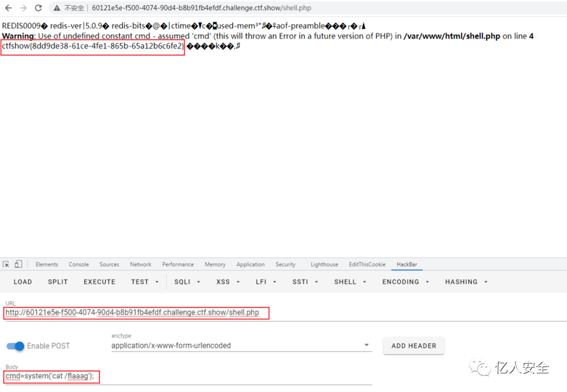Viewport: 567px width, 392px height.
Task: Click the not-secure warning triangle icon
Action: (57, 8)
